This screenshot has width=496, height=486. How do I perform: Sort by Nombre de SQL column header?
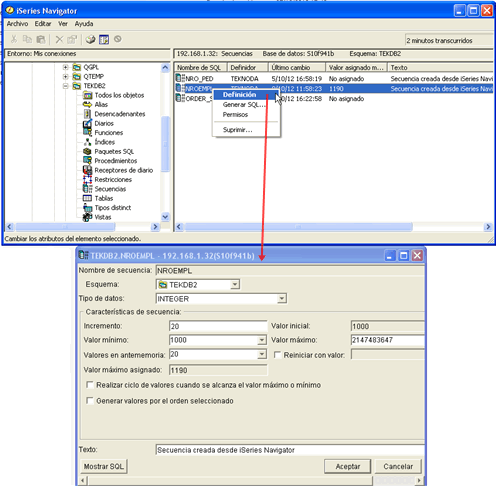[x=201, y=67]
